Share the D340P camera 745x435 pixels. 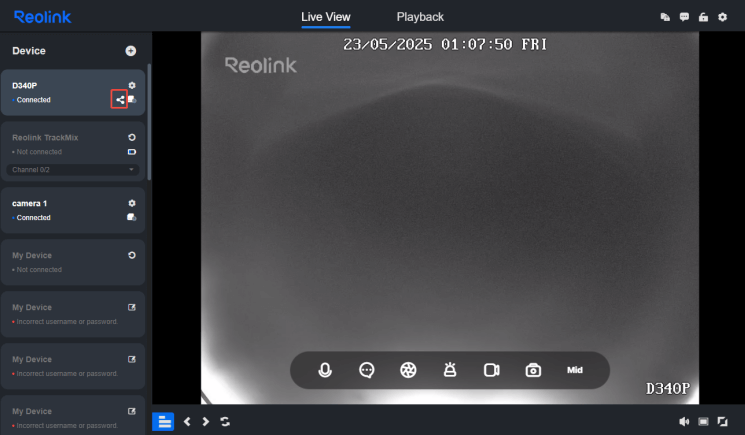(x=120, y=100)
